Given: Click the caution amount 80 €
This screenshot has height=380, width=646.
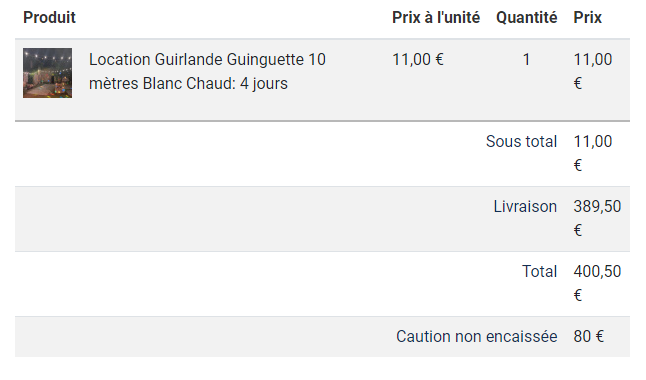Looking at the screenshot, I should click(x=588, y=337).
